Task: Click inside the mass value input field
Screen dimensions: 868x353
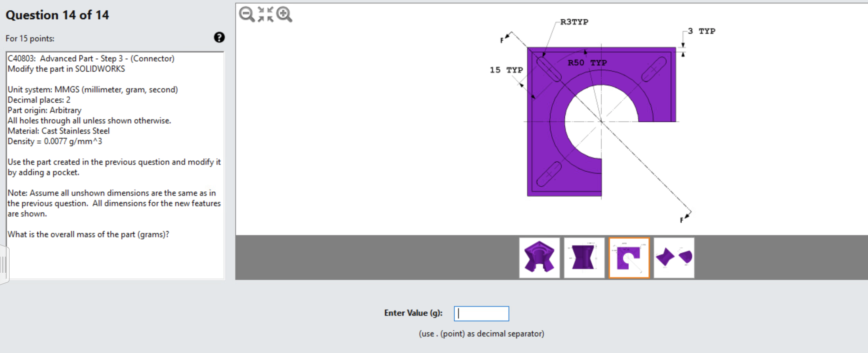Action: pos(481,313)
